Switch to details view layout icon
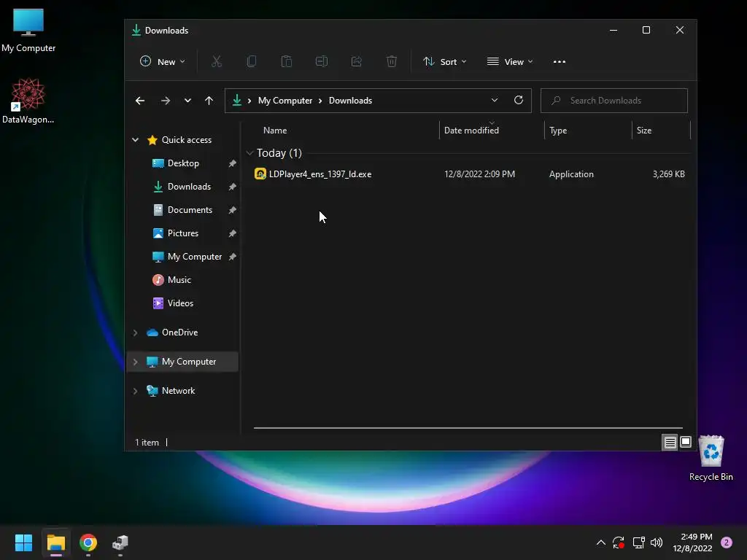 pos(670,443)
